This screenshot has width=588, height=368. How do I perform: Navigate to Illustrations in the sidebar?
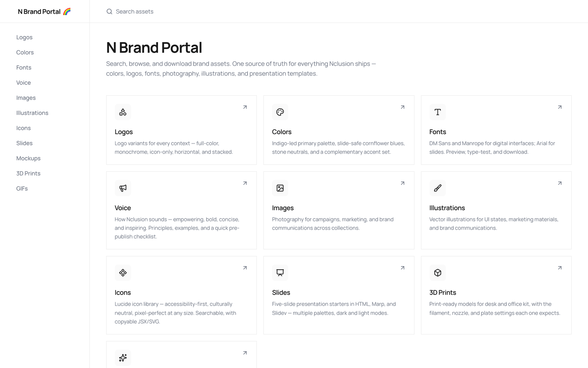32,113
